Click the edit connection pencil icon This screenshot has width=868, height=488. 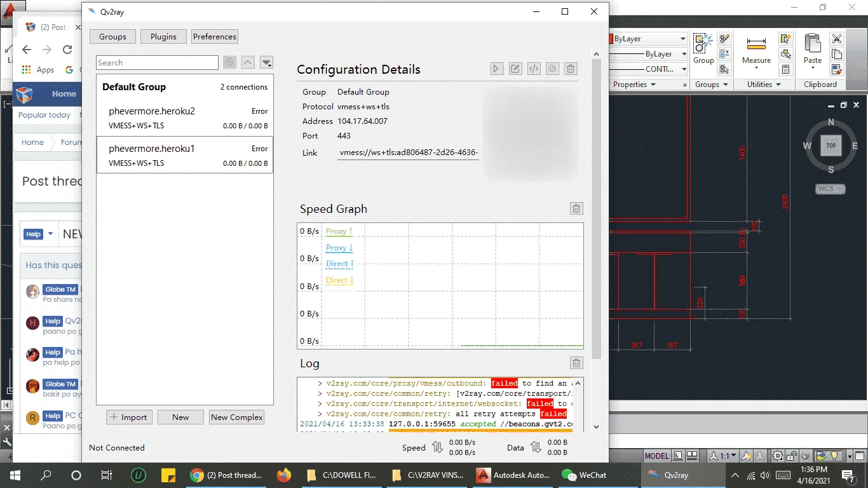pos(515,69)
